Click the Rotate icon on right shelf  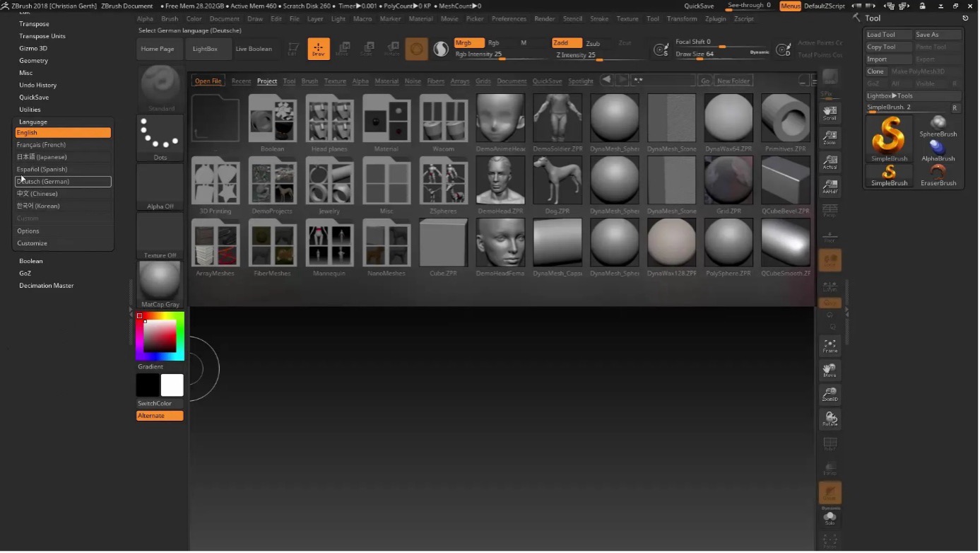[830, 419]
